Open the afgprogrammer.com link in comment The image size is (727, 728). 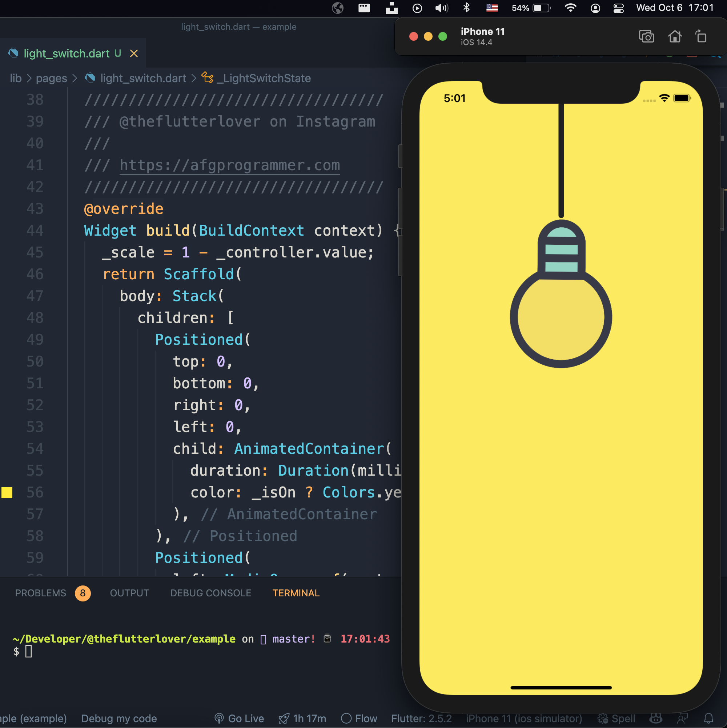pos(229,165)
